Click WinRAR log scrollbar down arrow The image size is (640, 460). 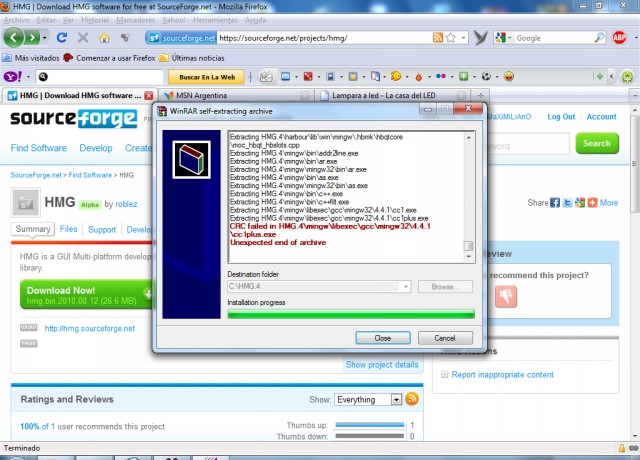(x=469, y=257)
